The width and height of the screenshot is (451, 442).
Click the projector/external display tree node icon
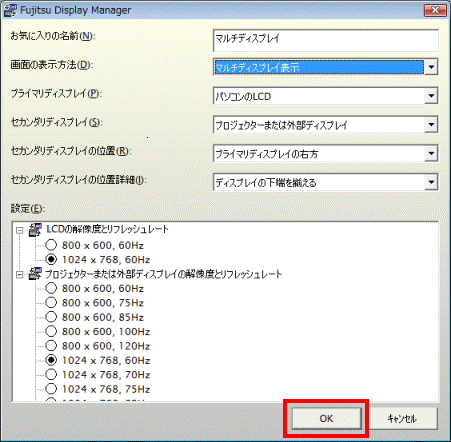35,274
